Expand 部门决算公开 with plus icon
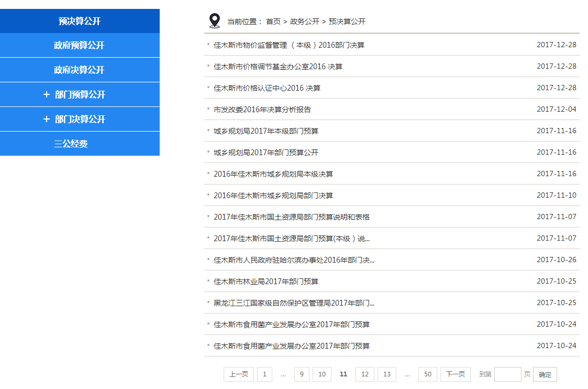This screenshot has height=389, width=588. point(47,119)
